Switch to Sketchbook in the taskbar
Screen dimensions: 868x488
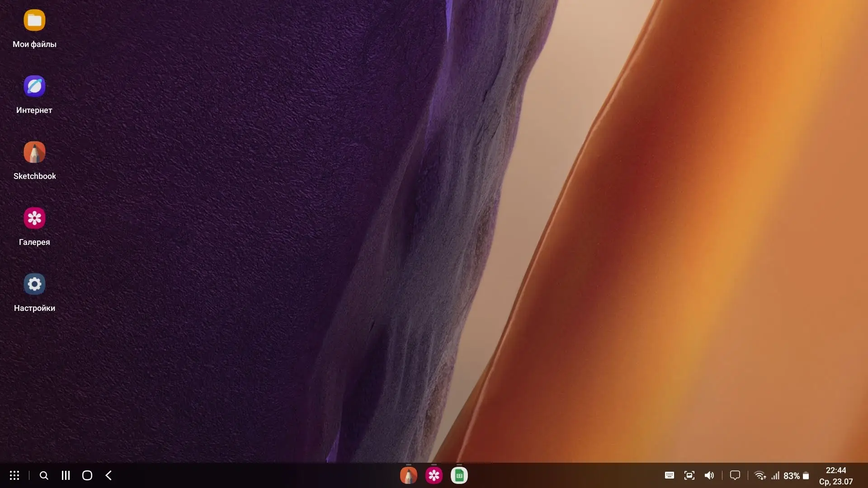pyautogui.click(x=408, y=475)
